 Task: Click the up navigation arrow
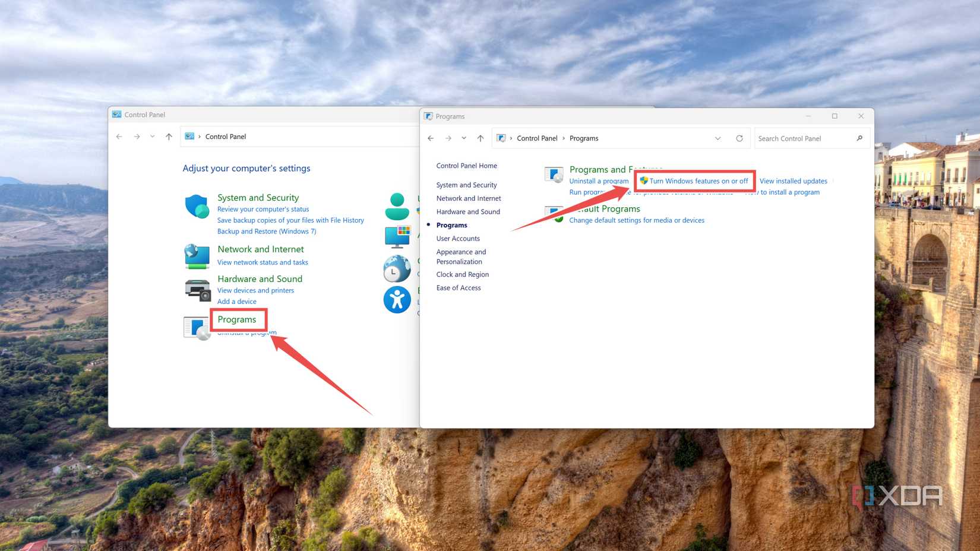tap(480, 138)
